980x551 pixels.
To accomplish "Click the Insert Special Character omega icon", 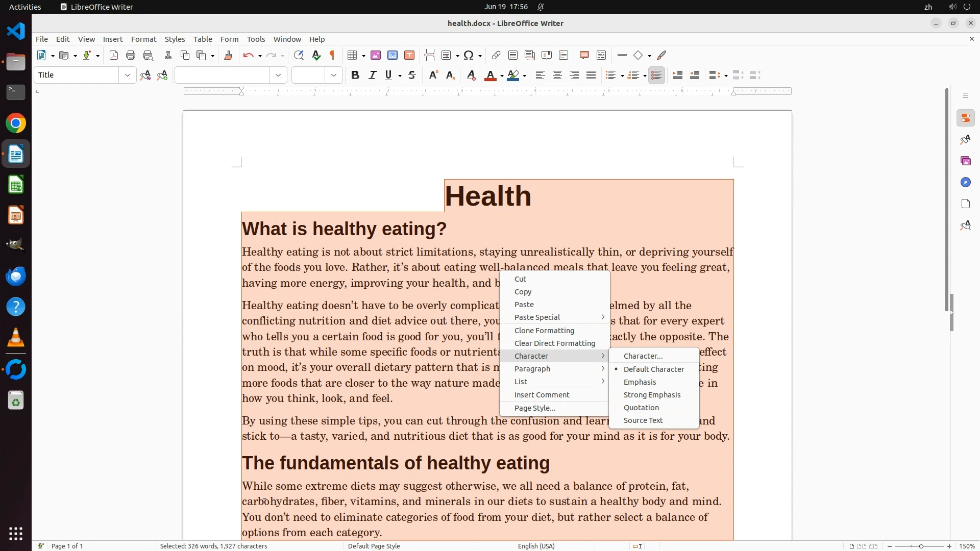I will [x=469, y=56].
